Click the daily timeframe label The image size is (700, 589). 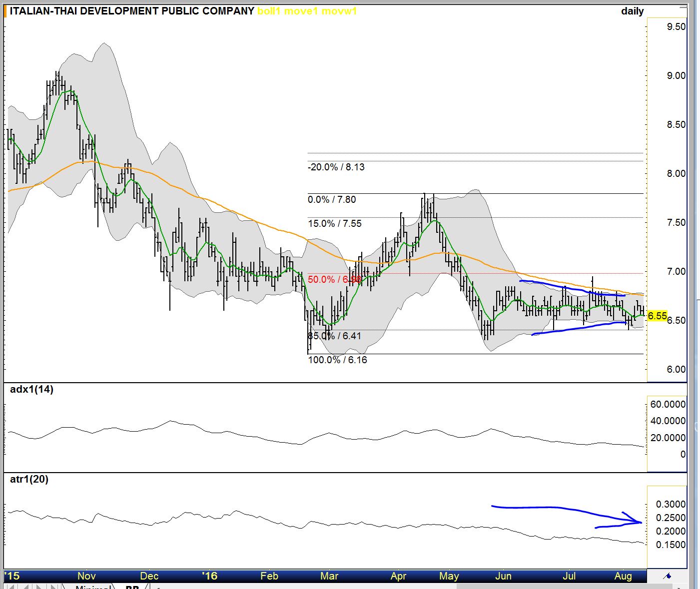point(632,11)
